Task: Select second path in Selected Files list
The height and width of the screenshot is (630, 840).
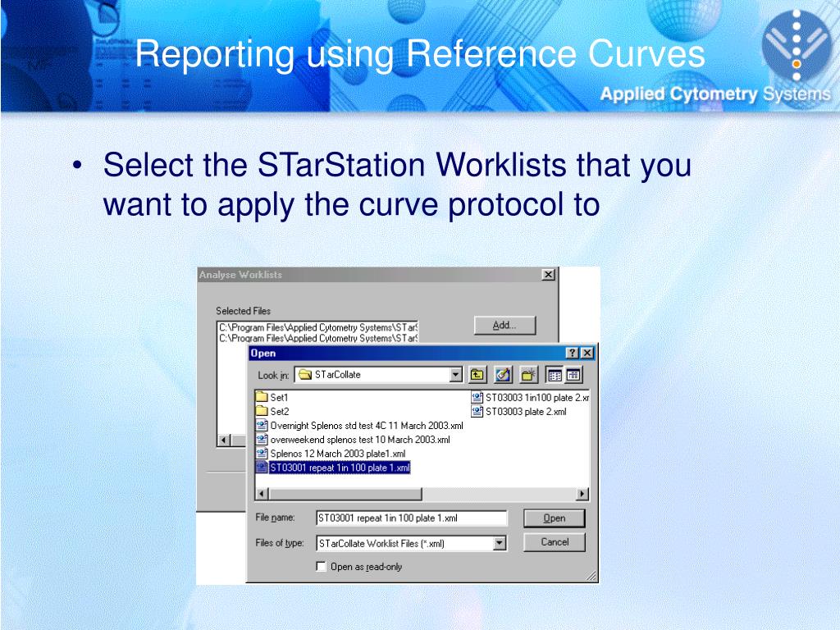Action: [318, 338]
